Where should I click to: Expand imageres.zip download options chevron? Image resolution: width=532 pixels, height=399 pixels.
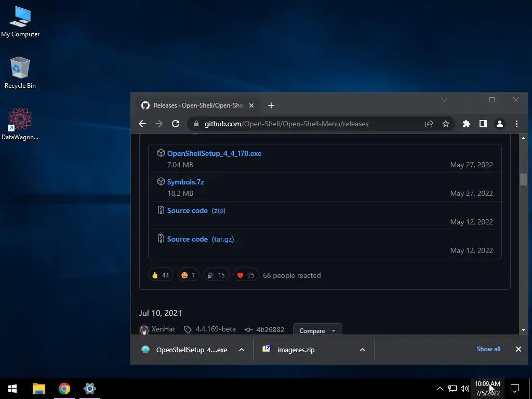click(362, 350)
